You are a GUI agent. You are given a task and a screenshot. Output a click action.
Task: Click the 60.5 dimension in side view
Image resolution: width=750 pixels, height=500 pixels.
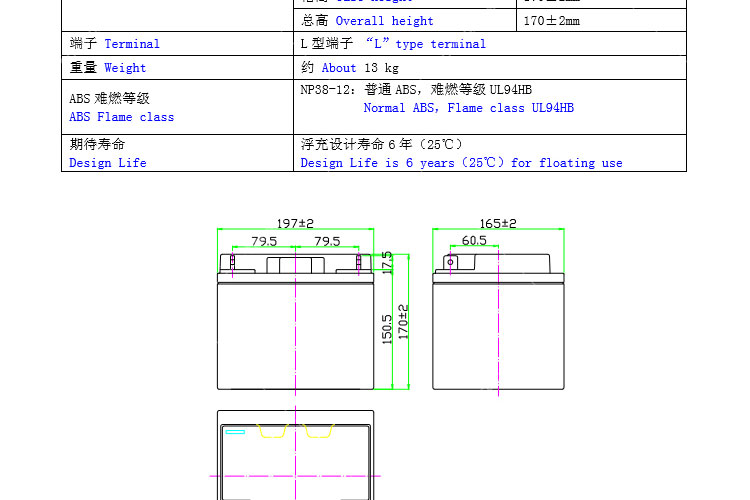click(474, 240)
